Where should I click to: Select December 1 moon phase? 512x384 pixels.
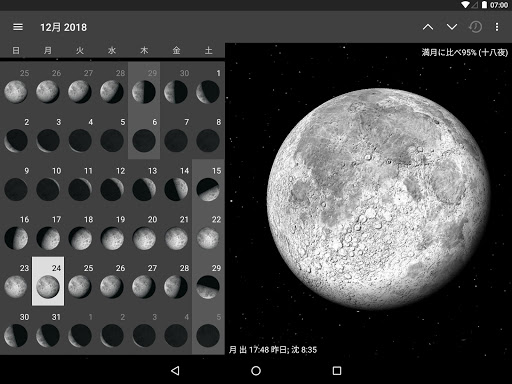208,86
